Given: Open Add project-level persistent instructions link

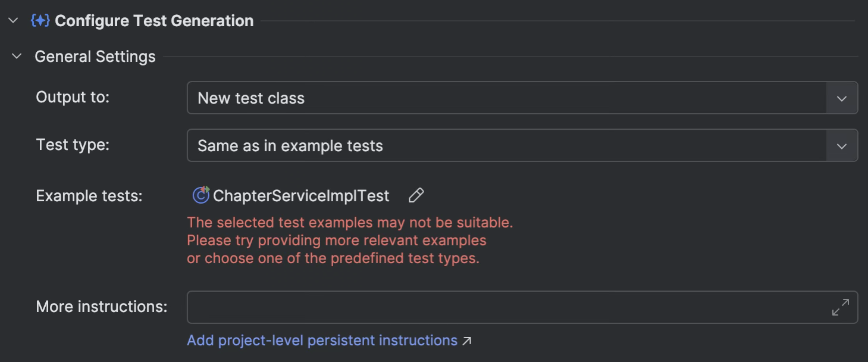Looking at the screenshot, I should [x=322, y=341].
